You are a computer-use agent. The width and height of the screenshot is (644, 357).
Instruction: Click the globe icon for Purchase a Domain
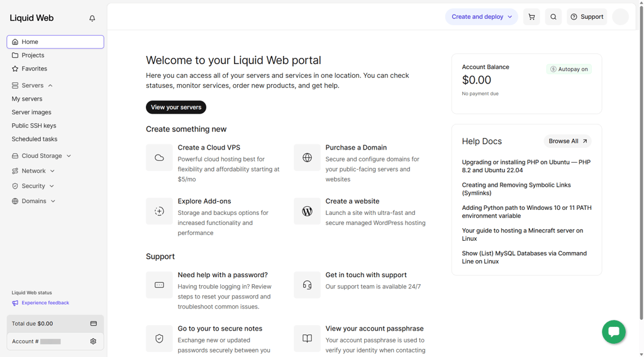pyautogui.click(x=307, y=158)
